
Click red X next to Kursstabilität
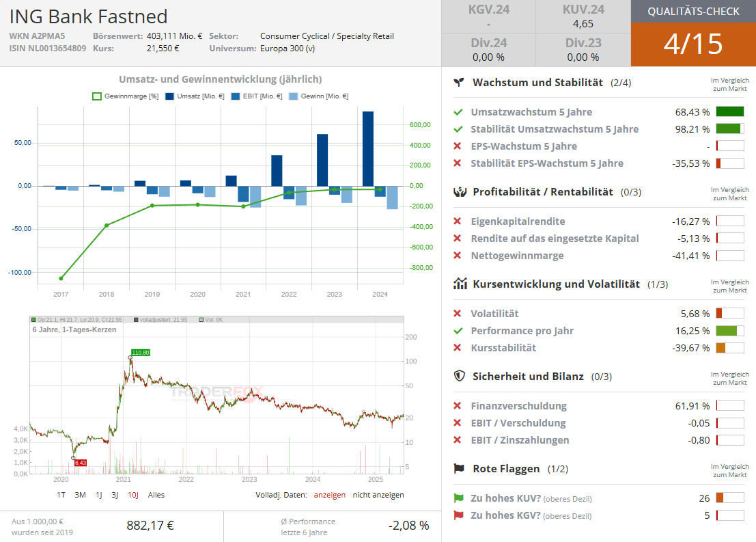point(458,347)
